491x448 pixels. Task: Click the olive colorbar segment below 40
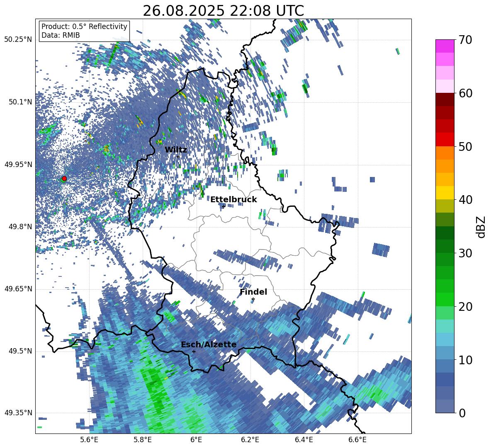(x=445, y=206)
